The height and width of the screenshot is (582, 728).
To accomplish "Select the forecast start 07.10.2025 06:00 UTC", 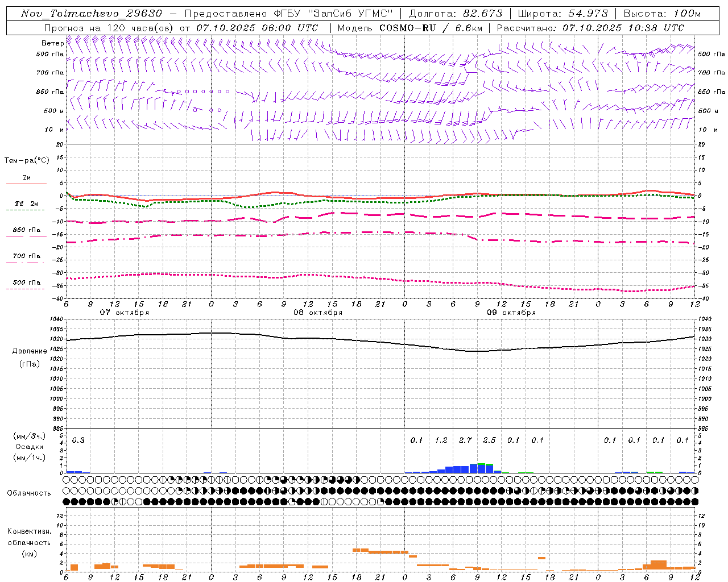I will (x=257, y=28).
